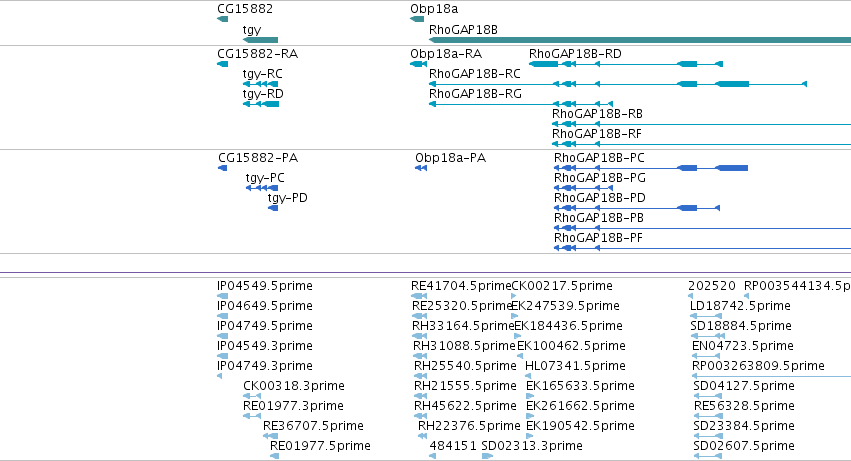851x461 pixels.
Task: Click the tgy-PD protein label
Action: coord(287,198)
